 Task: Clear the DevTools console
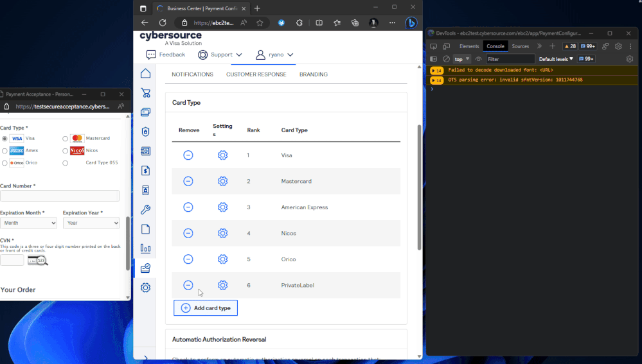[446, 59]
